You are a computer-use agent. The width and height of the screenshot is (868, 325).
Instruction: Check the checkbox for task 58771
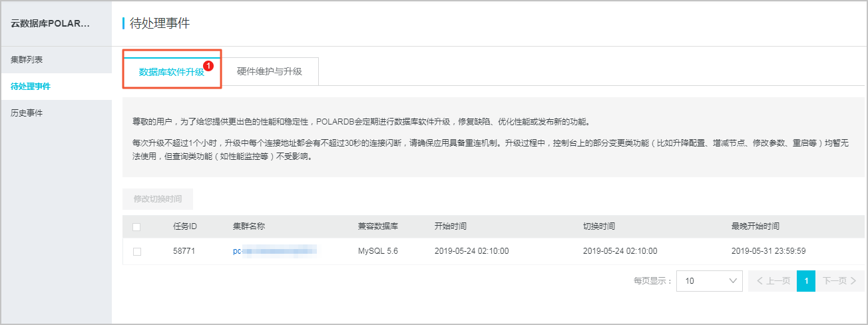136,252
